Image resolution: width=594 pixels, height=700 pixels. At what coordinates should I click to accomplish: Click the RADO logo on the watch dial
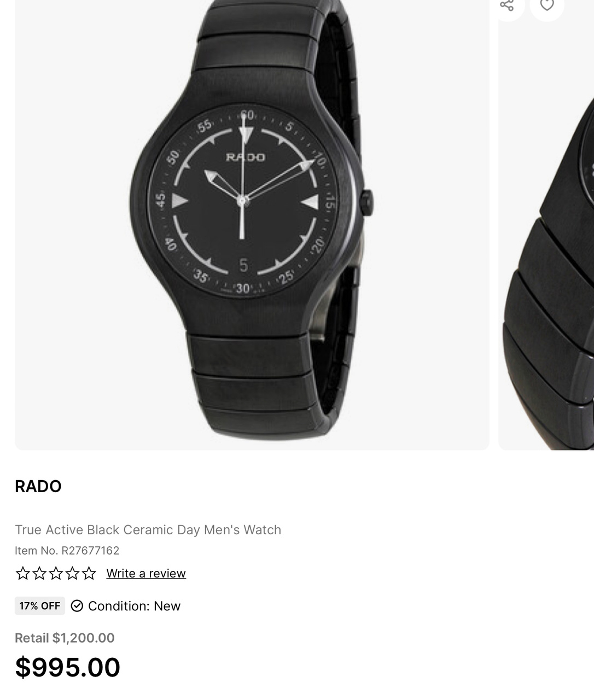coord(246,157)
